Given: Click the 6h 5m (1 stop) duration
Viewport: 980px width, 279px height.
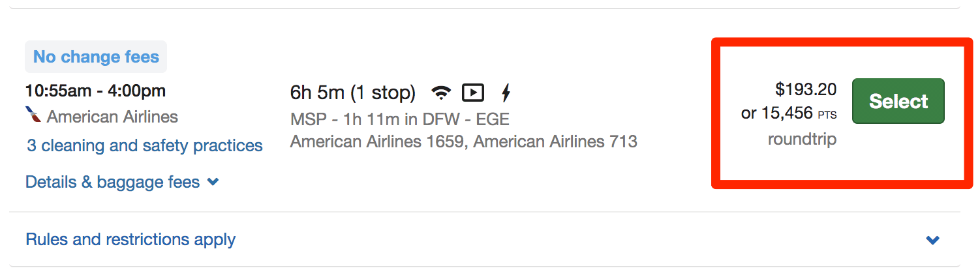Looking at the screenshot, I should tap(353, 93).
